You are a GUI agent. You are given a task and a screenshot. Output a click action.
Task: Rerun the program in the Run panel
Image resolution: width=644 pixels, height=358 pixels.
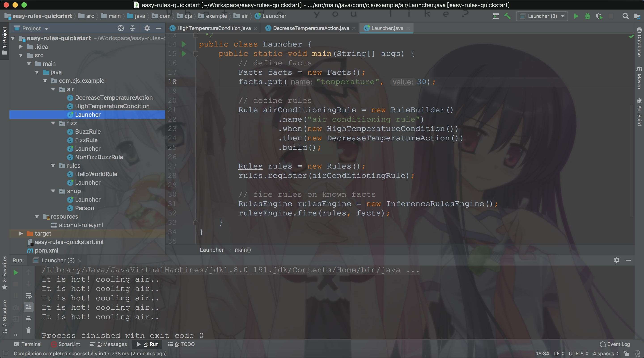pyautogui.click(x=16, y=273)
